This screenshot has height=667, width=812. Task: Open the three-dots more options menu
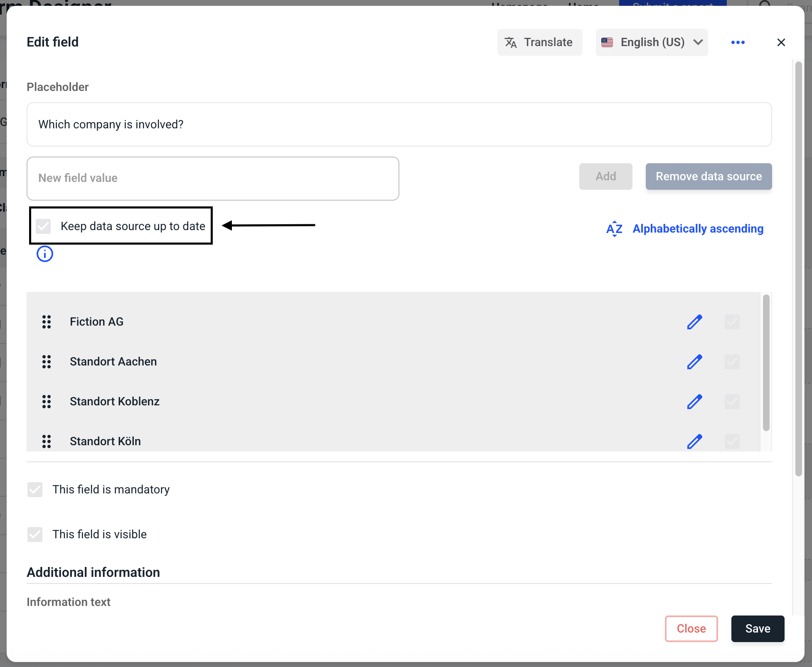[x=738, y=42]
